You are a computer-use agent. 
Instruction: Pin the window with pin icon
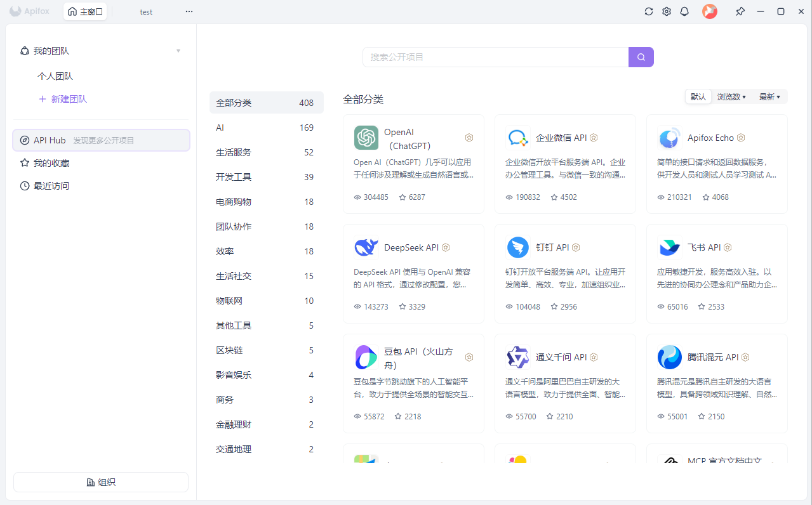coord(740,11)
